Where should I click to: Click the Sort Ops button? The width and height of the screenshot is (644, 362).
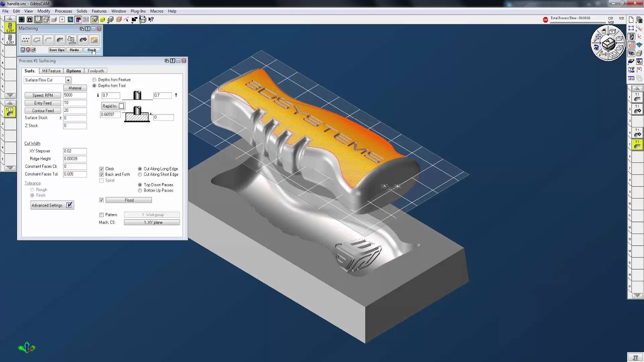point(57,50)
